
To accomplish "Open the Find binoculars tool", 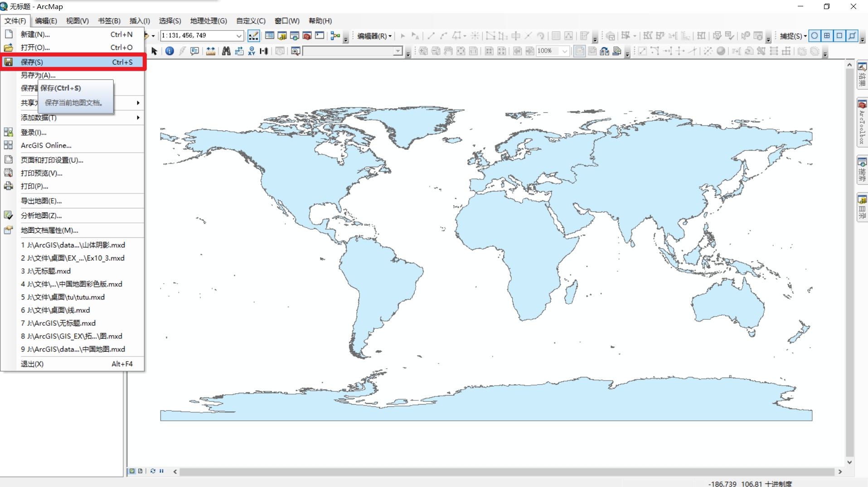I will [x=226, y=51].
